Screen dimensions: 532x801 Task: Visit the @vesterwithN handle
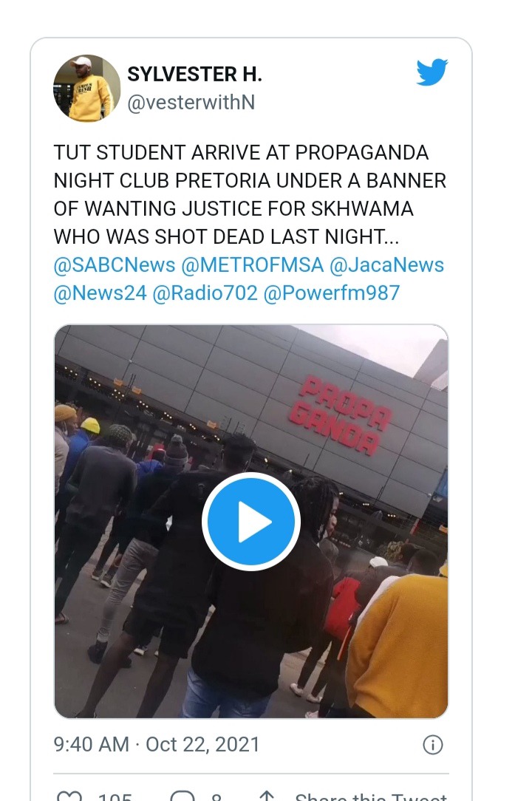tap(191, 102)
